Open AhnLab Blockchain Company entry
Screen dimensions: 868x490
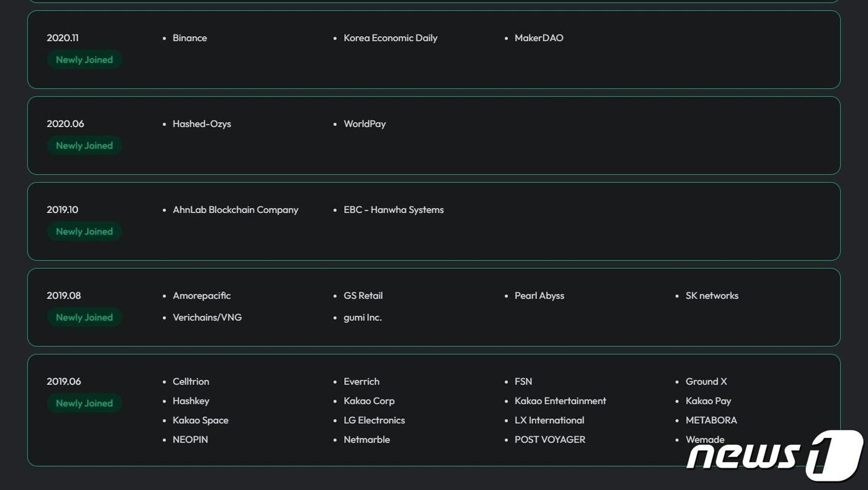point(235,209)
